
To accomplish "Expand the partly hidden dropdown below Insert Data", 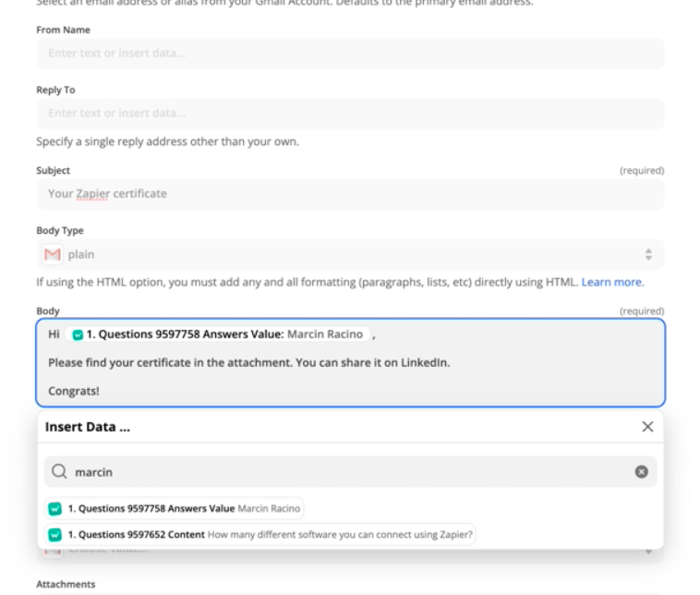I will [648, 551].
